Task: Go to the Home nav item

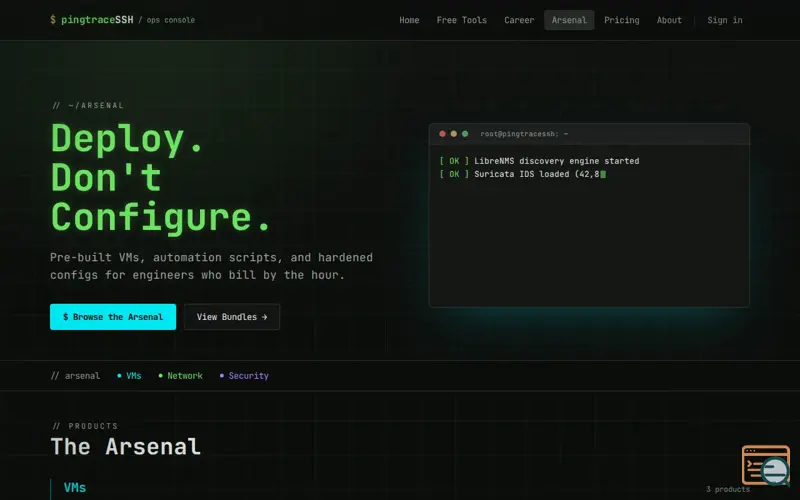Action: click(409, 20)
